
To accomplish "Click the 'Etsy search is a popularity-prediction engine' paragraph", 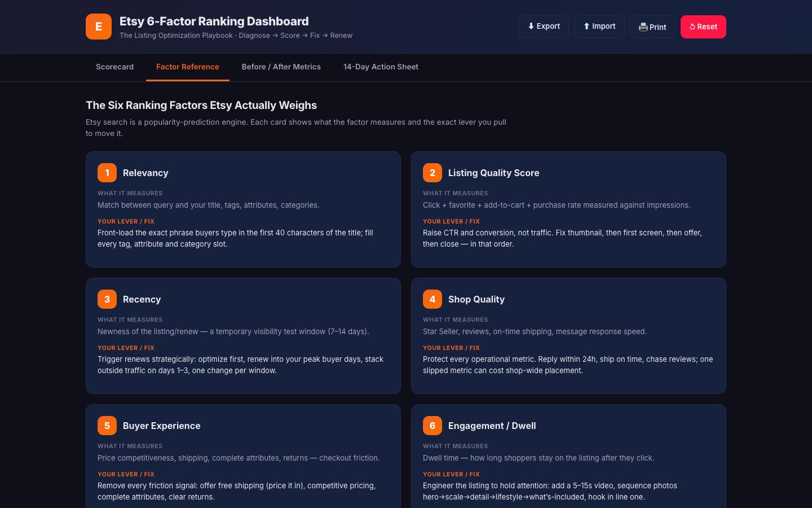I will [x=296, y=128].
